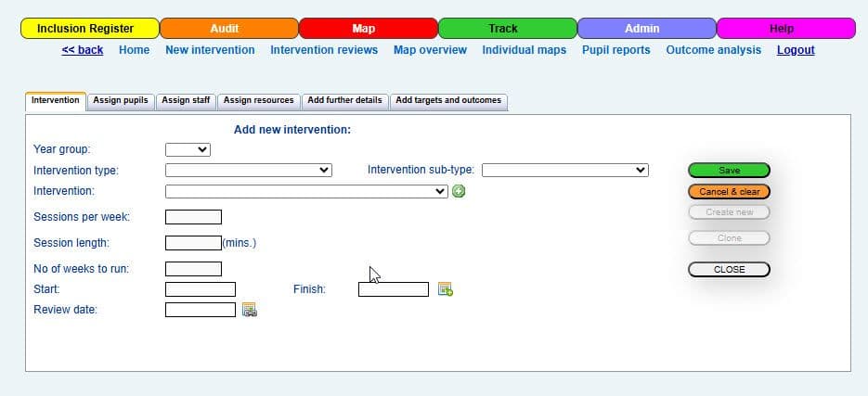The height and width of the screenshot is (396, 868).
Task: Switch to the Assign resources tab
Action: 258,101
